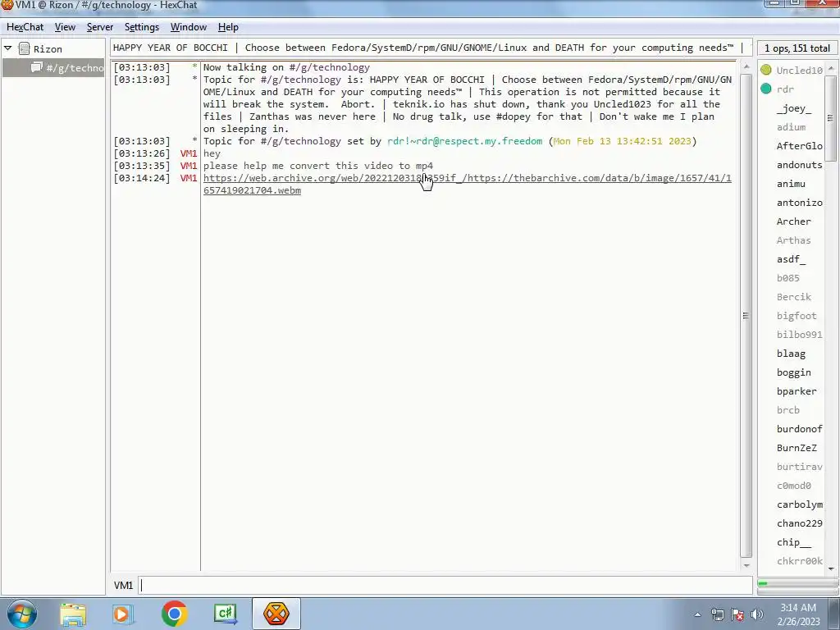Select user bigfoot in user list
This screenshot has height=630, width=840.
(797, 316)
